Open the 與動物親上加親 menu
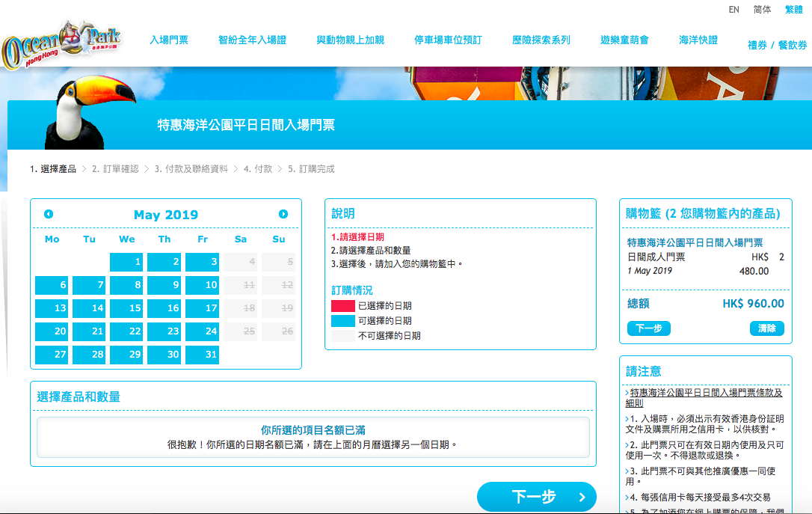This screenshot has width=812, height=514. coord(350,40)
